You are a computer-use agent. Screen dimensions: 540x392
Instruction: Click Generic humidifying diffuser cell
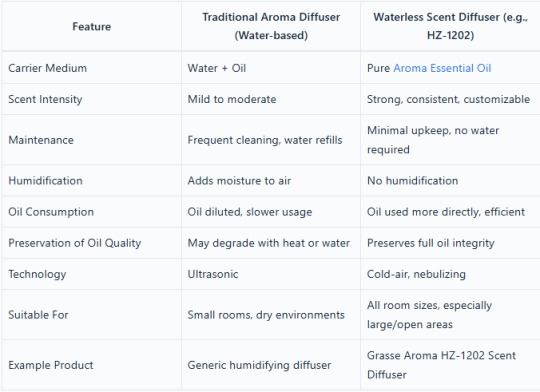tap(259, 365)
